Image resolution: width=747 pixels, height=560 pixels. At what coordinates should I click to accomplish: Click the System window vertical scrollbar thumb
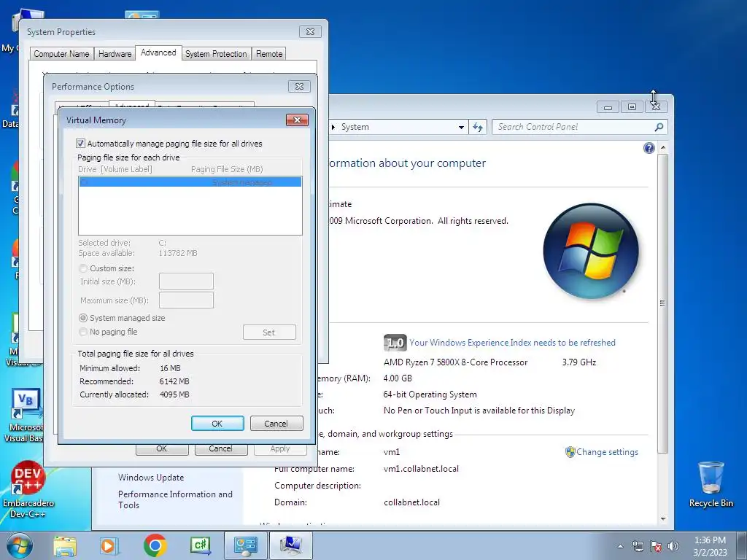point(662,303)
